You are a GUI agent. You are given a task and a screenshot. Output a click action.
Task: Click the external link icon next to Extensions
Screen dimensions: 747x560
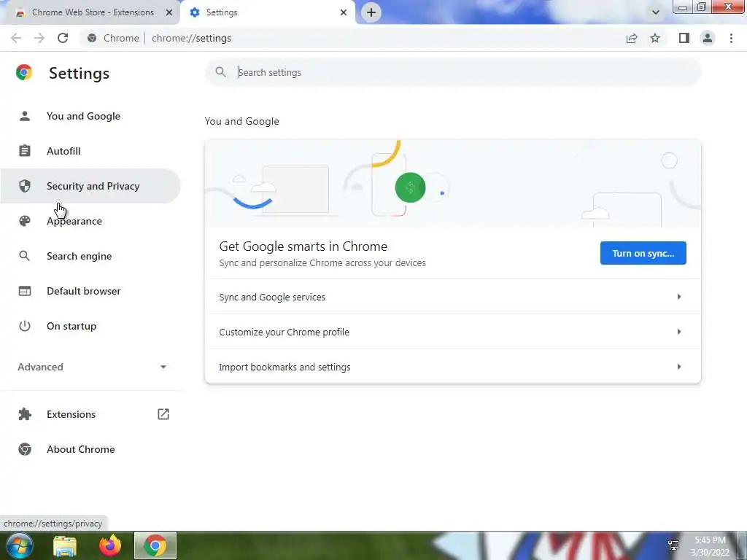pos(163,414)
